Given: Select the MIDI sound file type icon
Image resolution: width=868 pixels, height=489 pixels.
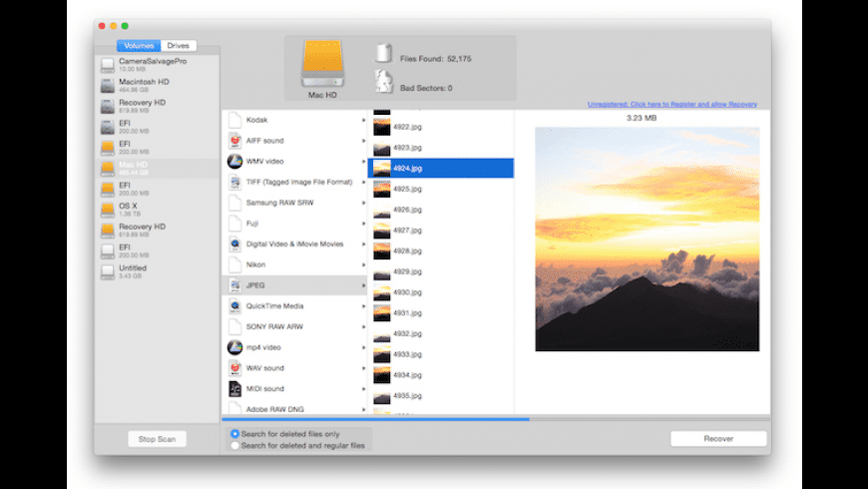Looking at the screenshot, I should [234, 388].
